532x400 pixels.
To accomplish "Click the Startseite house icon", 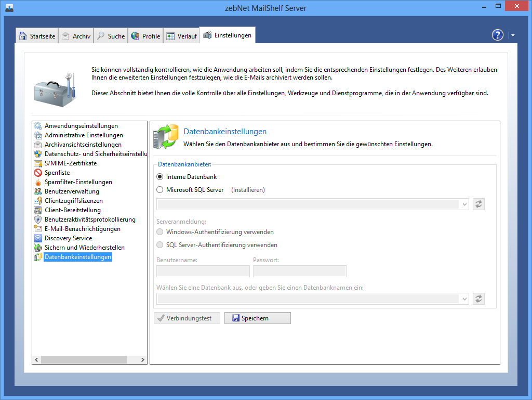I will 23,36.
